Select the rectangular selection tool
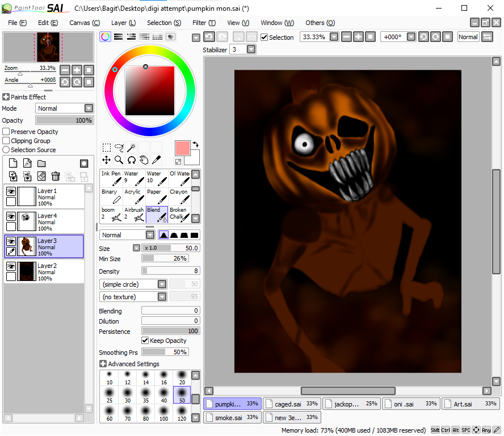 pyautogui.click(x=107, y=148)
